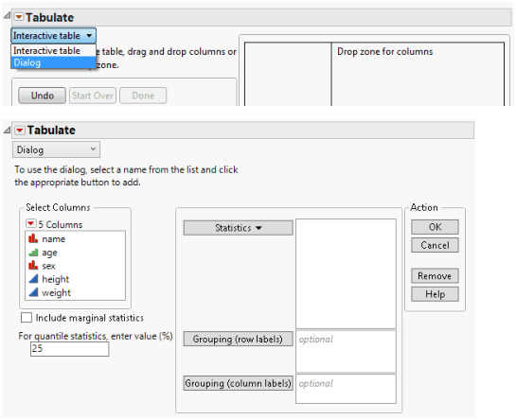Click the Done button
This screenshot has width=516, height=420.
tap(143, 96)
